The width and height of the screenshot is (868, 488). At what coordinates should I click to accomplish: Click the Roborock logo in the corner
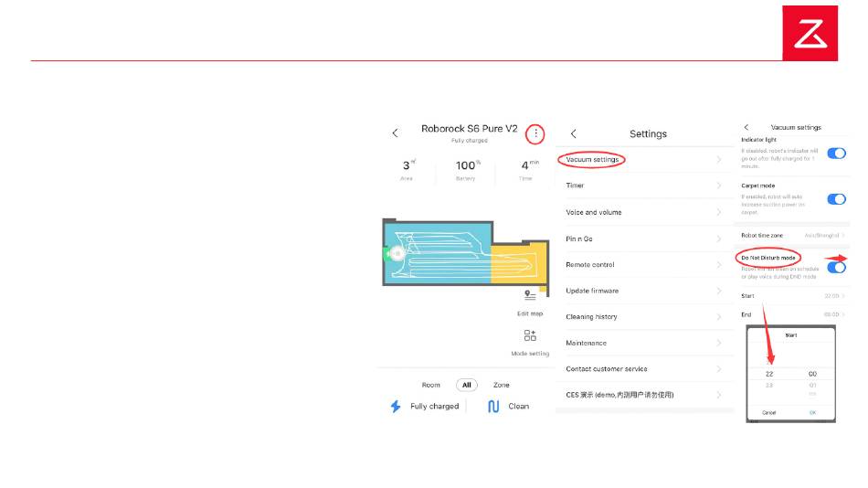click(x=810, y=33)
